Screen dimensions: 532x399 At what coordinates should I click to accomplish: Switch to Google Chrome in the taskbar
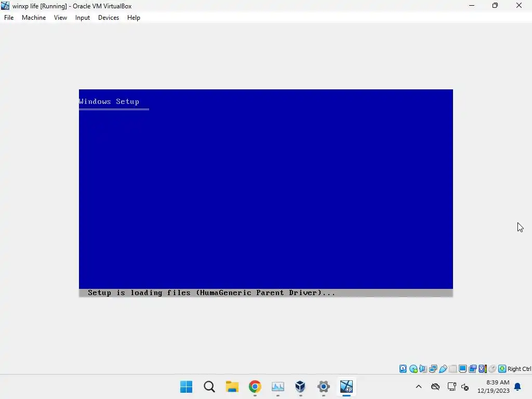click(x=255, y=387)
